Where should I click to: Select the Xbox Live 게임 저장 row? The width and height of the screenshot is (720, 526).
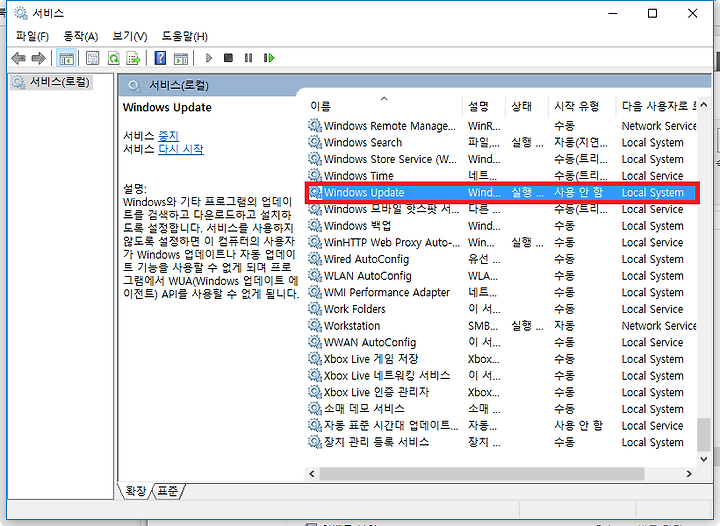[x=502, y=358]
